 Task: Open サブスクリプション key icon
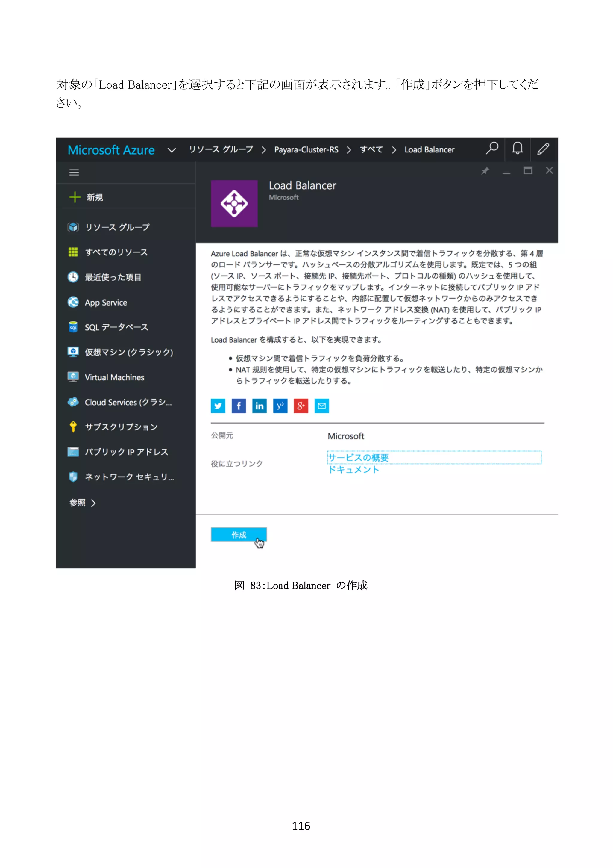(x=73, y=427)
